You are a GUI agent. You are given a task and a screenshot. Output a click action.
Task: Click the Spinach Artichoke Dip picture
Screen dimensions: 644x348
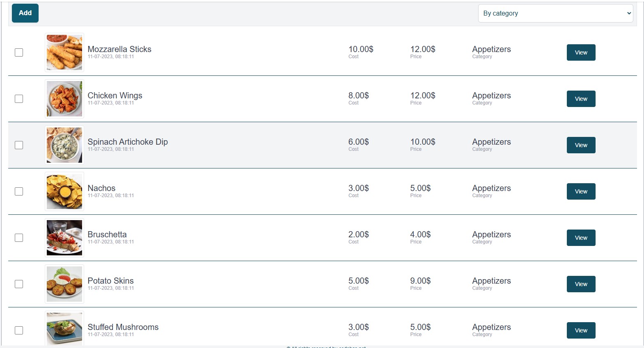64,145
